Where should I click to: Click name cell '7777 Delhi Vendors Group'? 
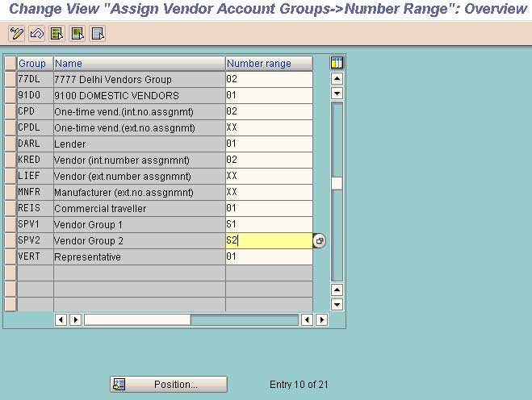click(x=139, y=79)
